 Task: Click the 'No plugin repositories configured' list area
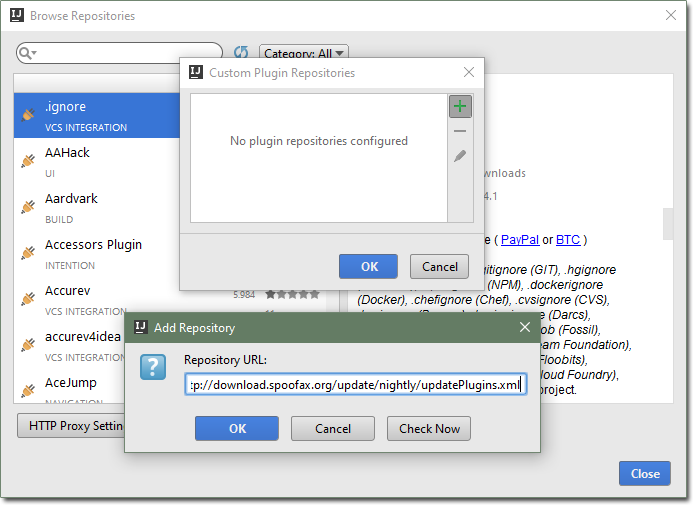(319, 158)
